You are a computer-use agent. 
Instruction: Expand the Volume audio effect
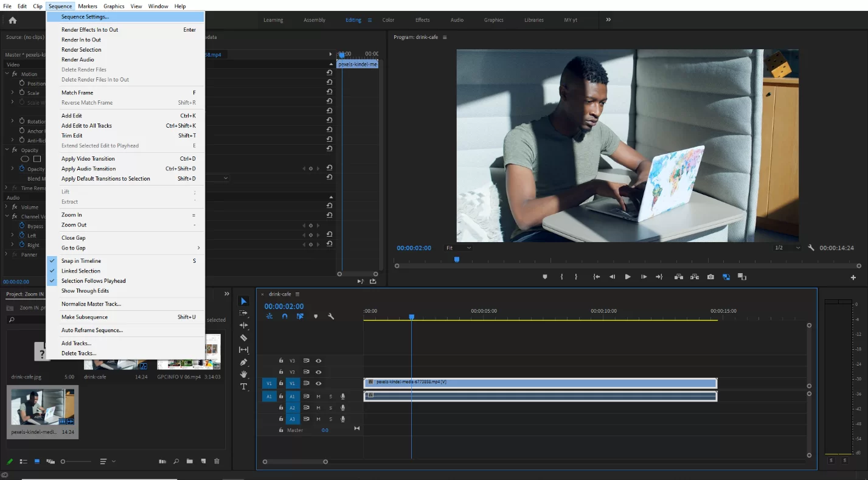coord(7,207)
